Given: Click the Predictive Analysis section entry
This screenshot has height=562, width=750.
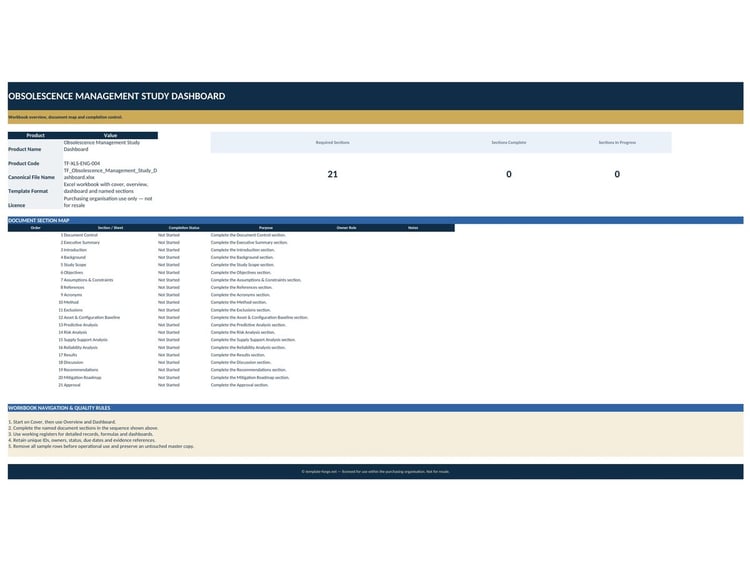Looking at the screenshot, I should coord(80,325).
